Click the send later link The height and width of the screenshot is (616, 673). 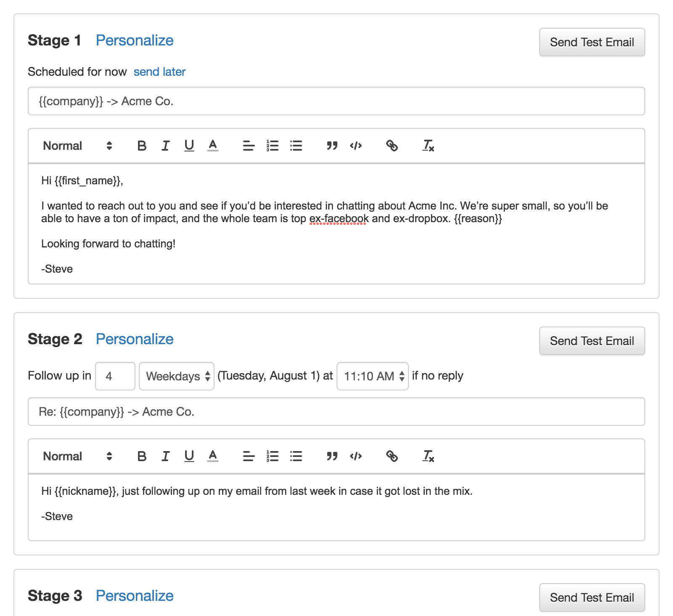159,72
